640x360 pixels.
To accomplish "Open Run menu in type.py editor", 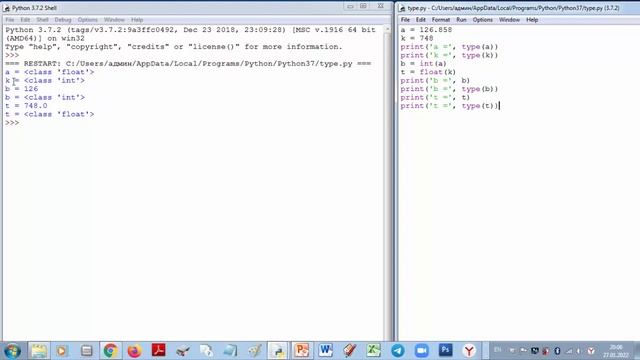I will (461, 20).
